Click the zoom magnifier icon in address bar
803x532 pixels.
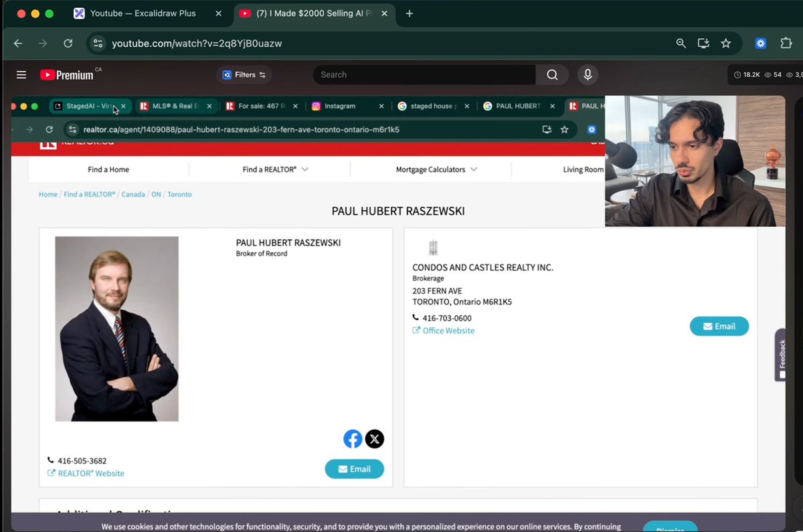point(681,43)
